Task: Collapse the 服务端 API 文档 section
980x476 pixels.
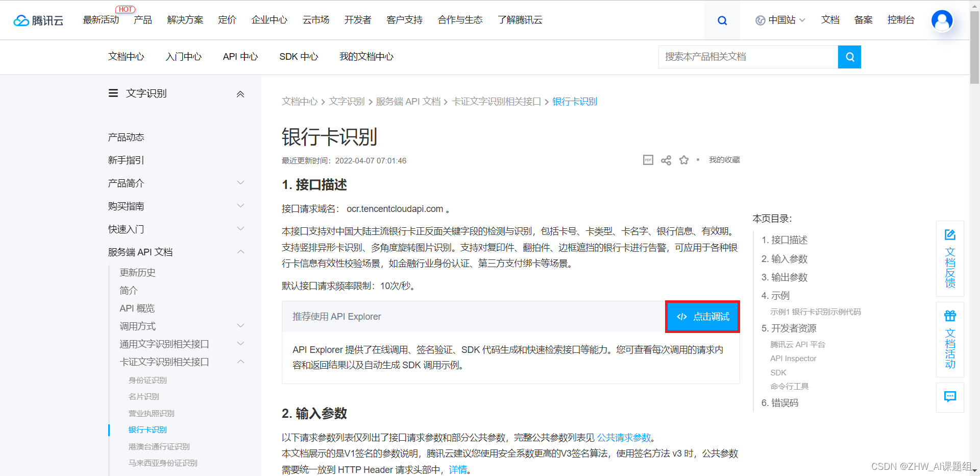Action: pyautogui.click(x=240, y=252)
